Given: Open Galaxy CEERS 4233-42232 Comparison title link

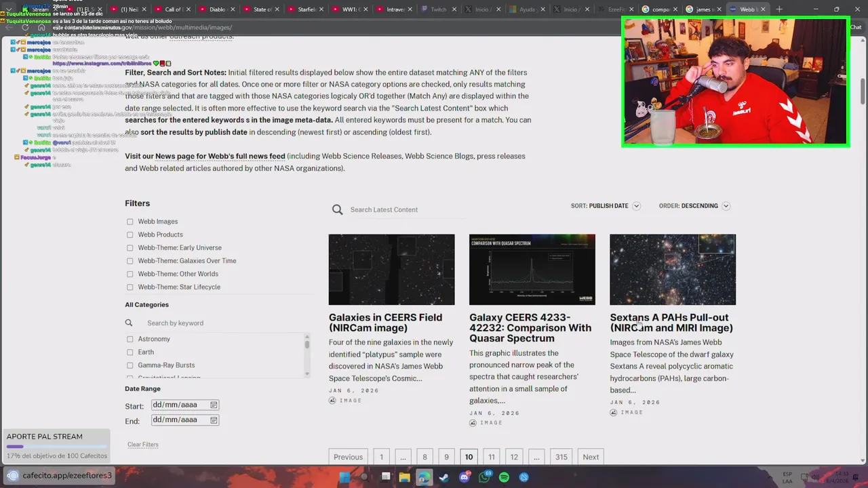Looking at the screenshot, I should point(530,328).
